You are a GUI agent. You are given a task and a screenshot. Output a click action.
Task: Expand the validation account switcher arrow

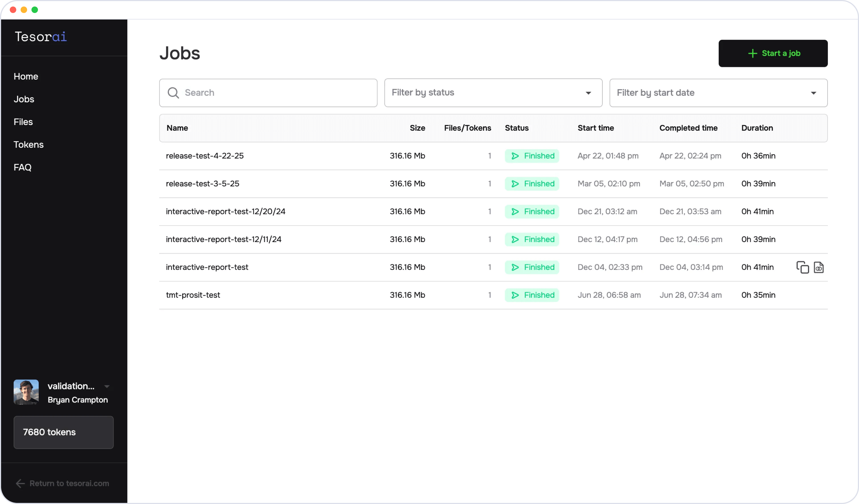point(107,386)
